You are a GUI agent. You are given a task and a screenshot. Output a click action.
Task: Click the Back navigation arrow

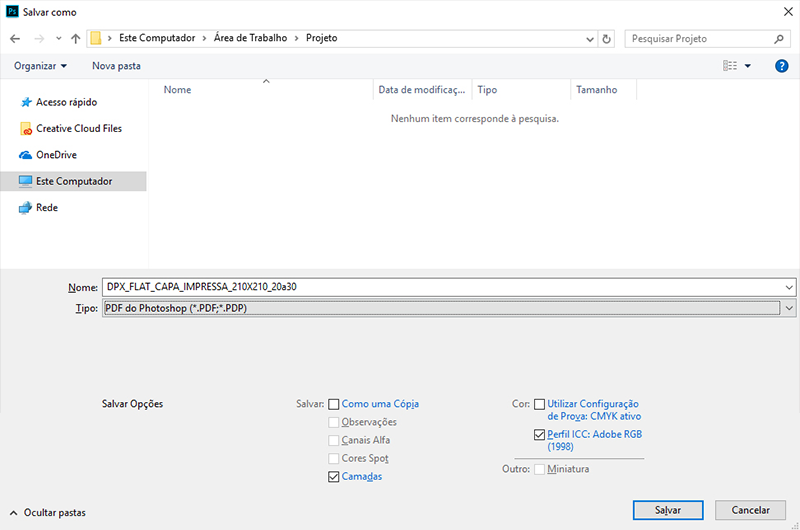pyautogui.click(x=14, y=39)
